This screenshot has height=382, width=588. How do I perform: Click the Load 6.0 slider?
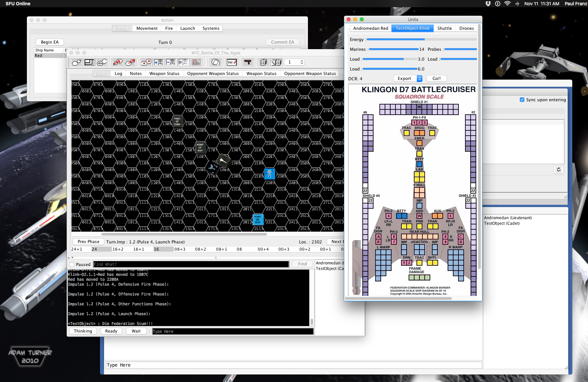[x=390, y=69]
